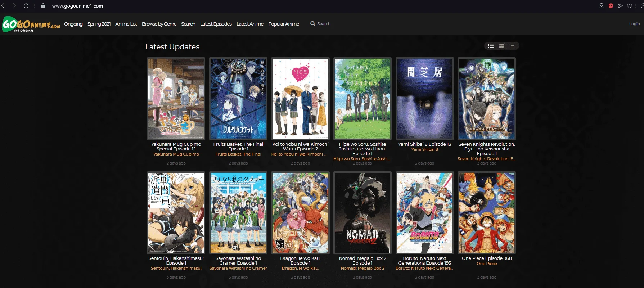Click the orange Boruto: Naruto Next Genera... series link
The width and height of the screenshot is (644, 288).
pos(424,268)
